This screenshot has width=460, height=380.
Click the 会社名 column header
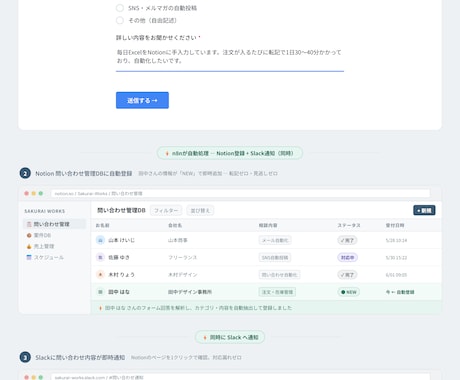pos(175,226)
